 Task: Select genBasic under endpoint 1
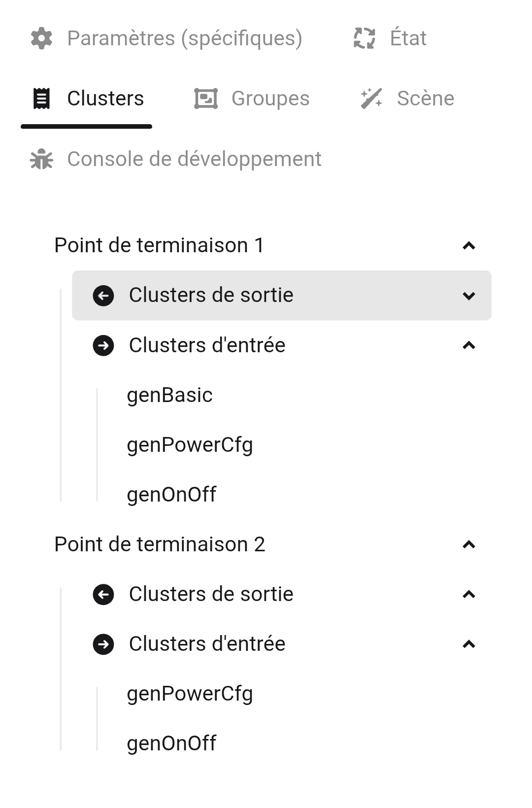coord(169,395)
